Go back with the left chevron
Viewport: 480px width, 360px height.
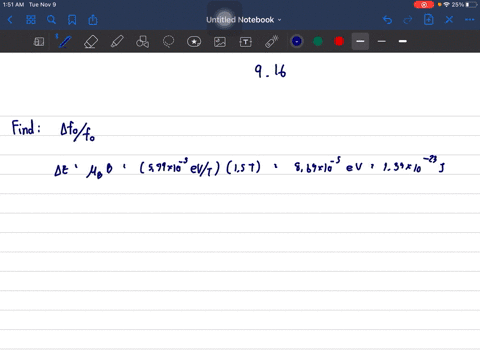click(10, 20)
